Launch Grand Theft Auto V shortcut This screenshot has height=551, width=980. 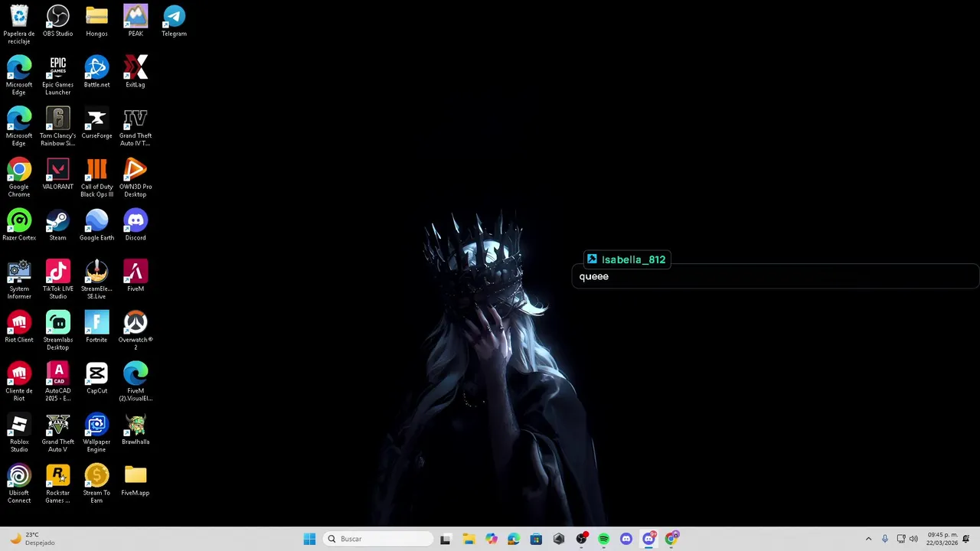pyautogui.click(x=58, y=433)
